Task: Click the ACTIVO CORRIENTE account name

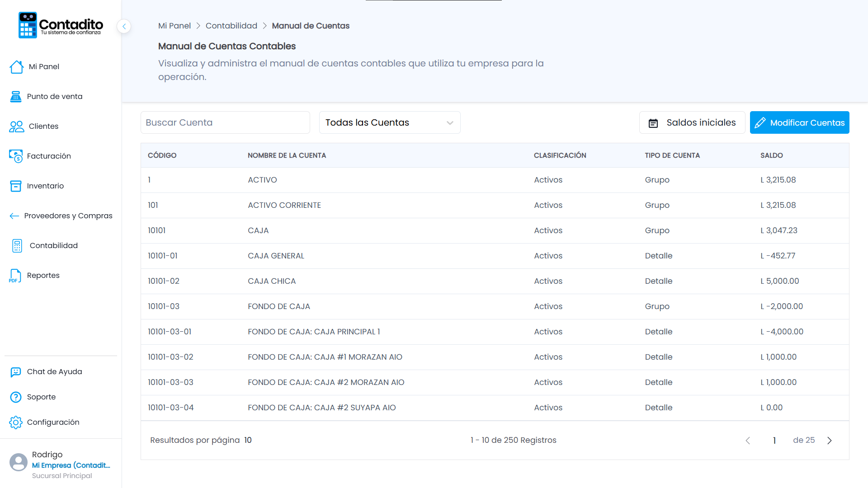Action: [284, 205]
